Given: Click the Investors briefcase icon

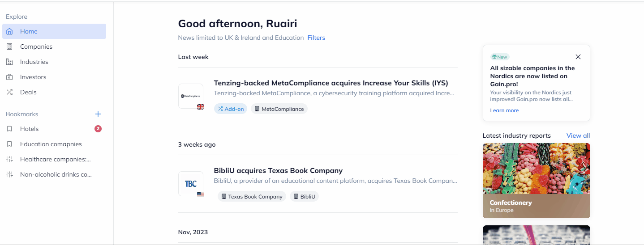Looking at the screenshot, I should pos(9,77).
